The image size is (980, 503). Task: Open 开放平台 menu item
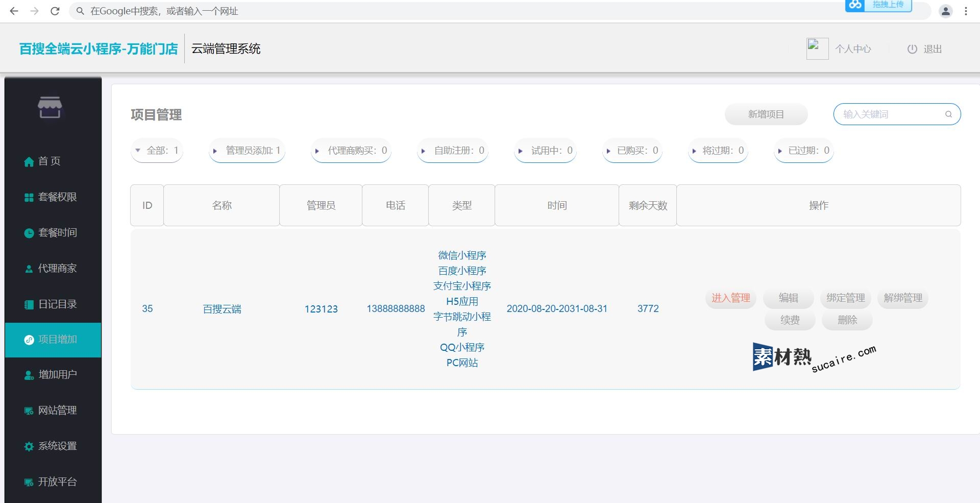pos(53,482)
